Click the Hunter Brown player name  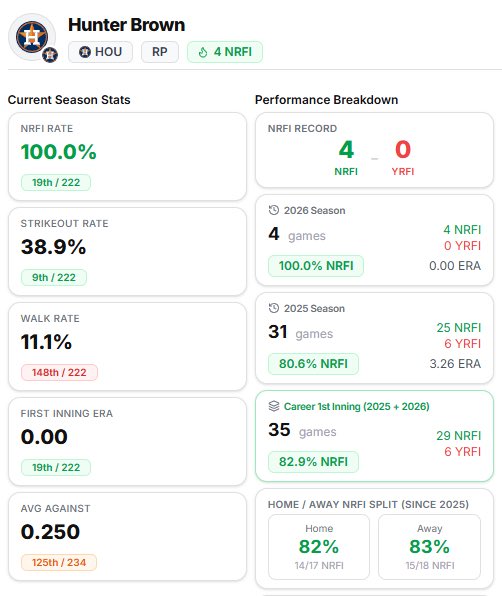127,25
